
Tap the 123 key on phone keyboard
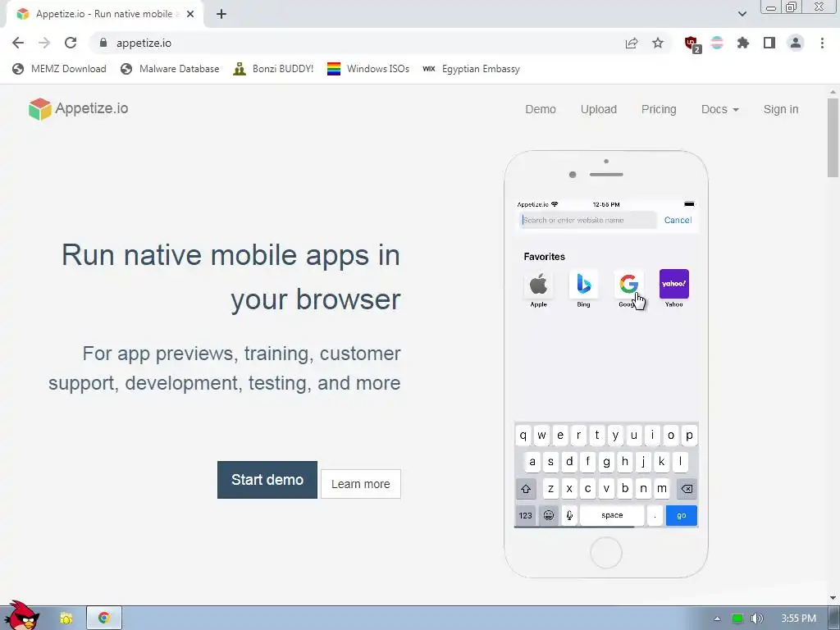tap(526, 515)
